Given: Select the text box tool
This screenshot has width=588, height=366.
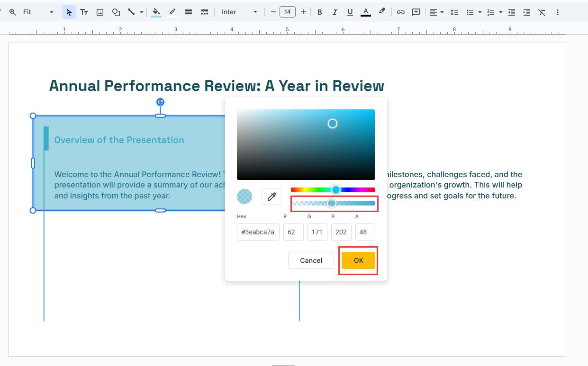Looking at the screenshot, I should (84, 12).
